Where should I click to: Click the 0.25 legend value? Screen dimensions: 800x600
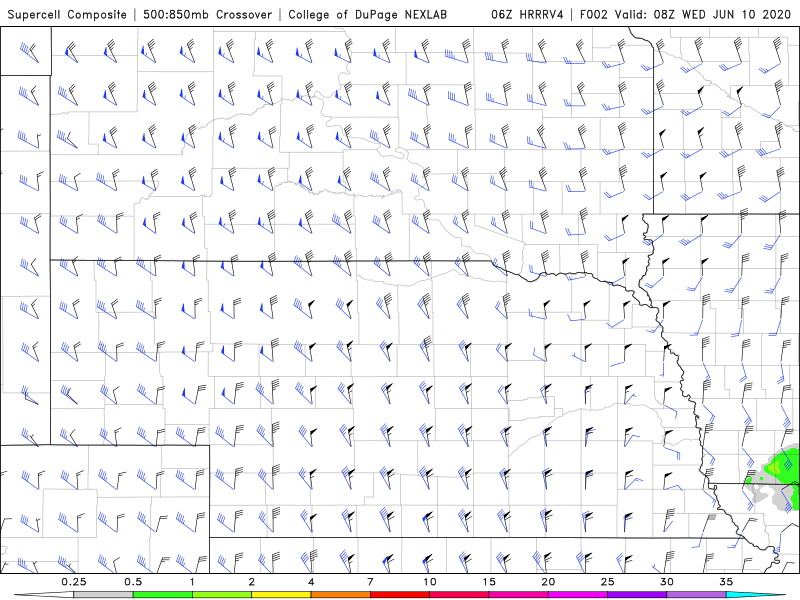click(73, 582)
